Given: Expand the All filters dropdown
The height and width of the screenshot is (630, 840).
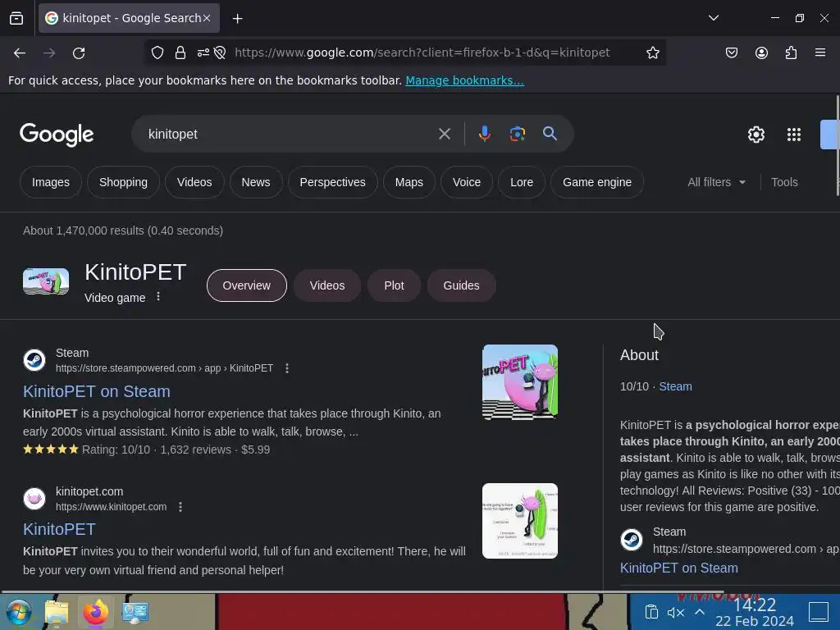Looking at the screenshot, I should pyautogui.click(x=716, y=182).
